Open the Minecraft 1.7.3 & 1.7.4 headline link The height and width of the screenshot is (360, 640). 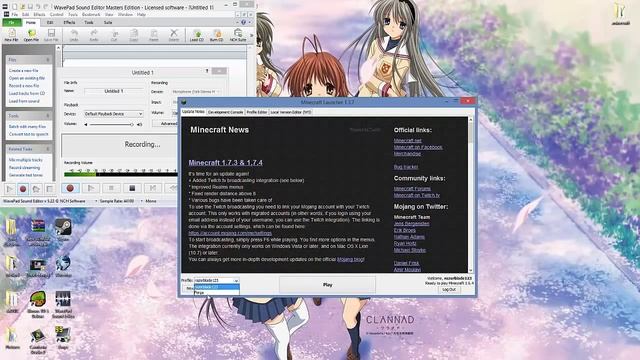tap(225, 162)
